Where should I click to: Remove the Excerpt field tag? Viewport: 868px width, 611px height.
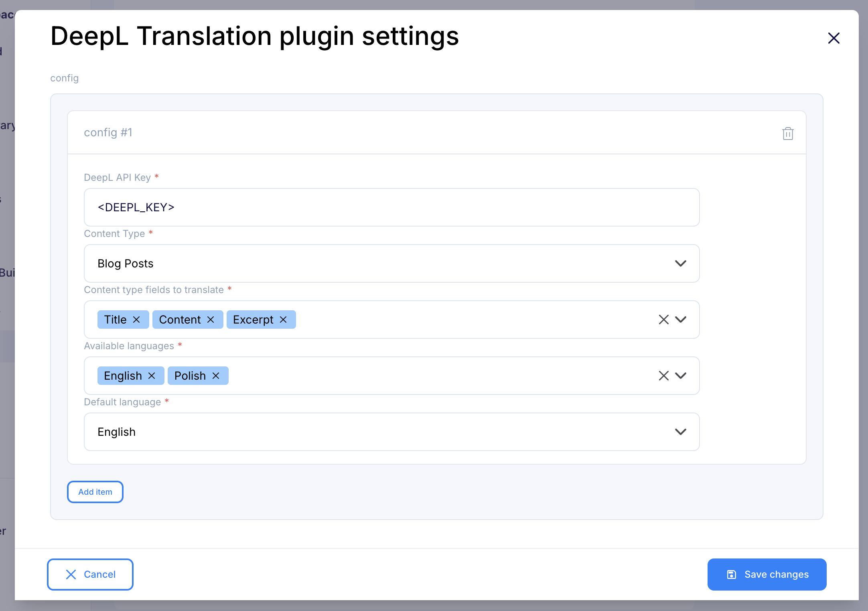click(283, 320)
